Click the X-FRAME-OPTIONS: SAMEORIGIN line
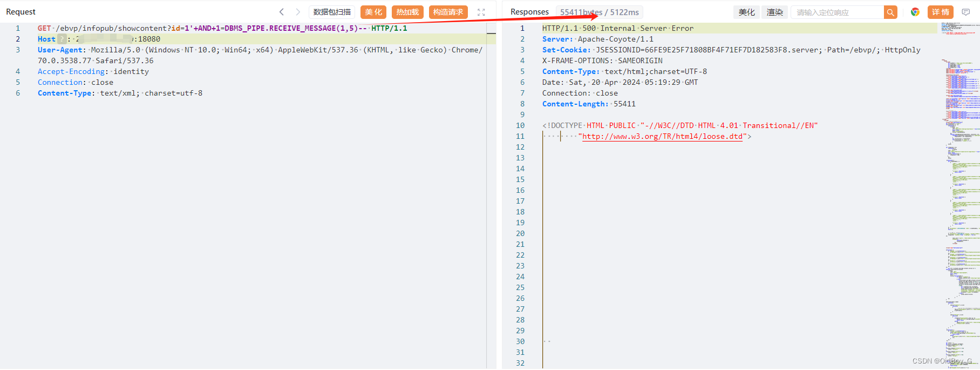980x370 pixels. pos(602,60)
